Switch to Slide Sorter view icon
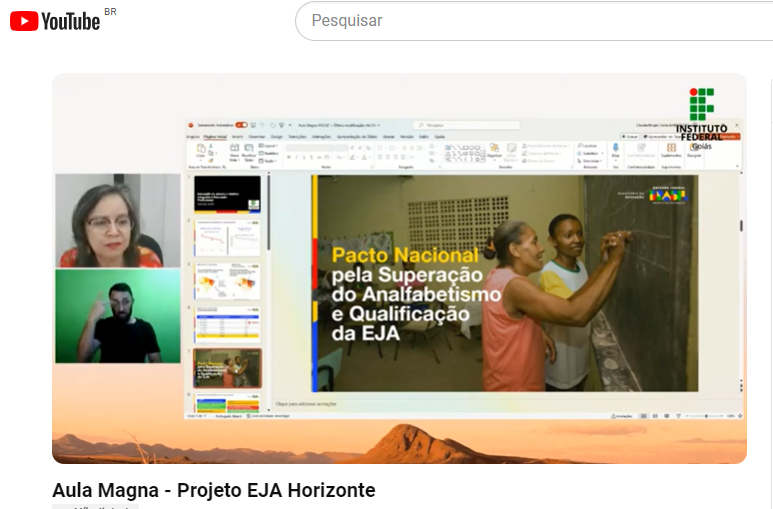 click(656, 415)
